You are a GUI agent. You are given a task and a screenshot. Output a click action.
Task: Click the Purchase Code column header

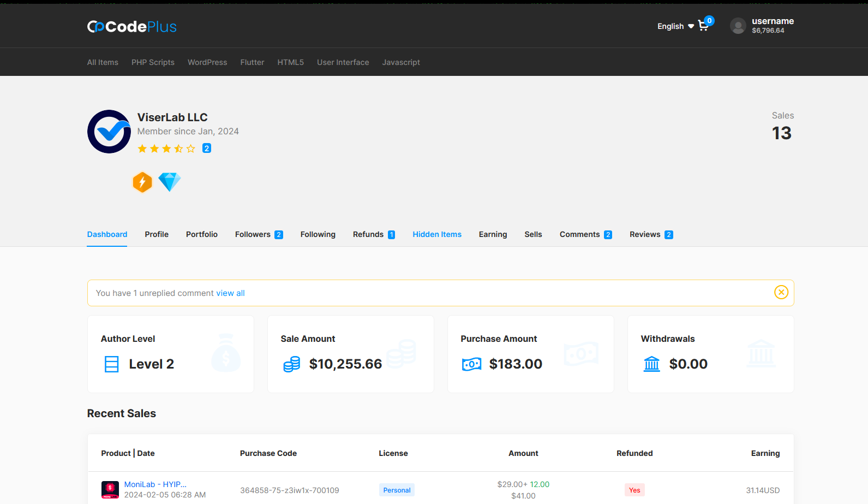coord(268,453)
